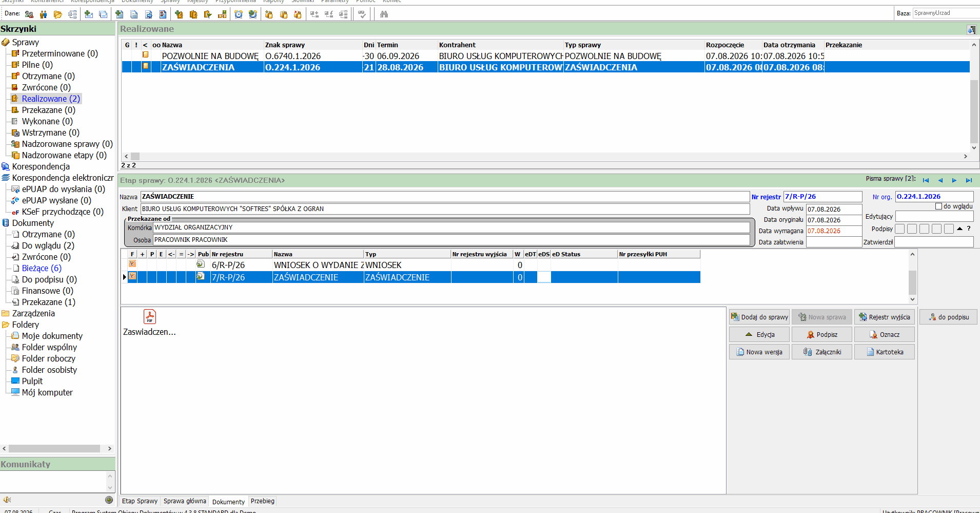
Task: Click the second Podpisy signature box
Action: tap(912, 229)
